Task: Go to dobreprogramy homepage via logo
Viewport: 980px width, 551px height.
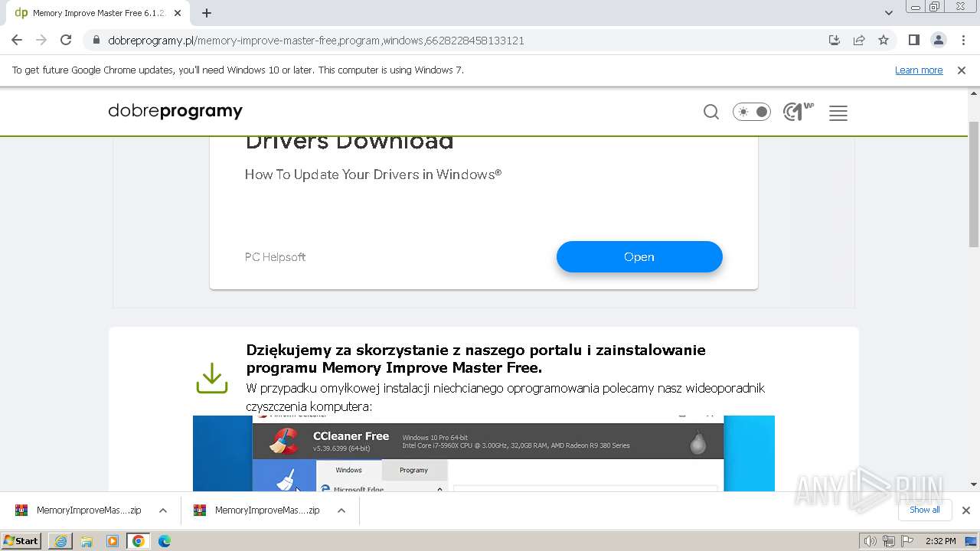Action: [x=175, y=112]
